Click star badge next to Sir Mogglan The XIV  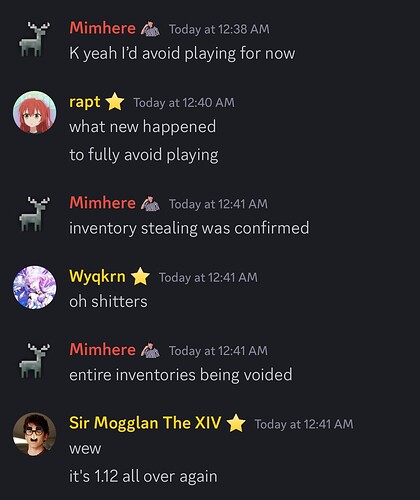[236, 423]
